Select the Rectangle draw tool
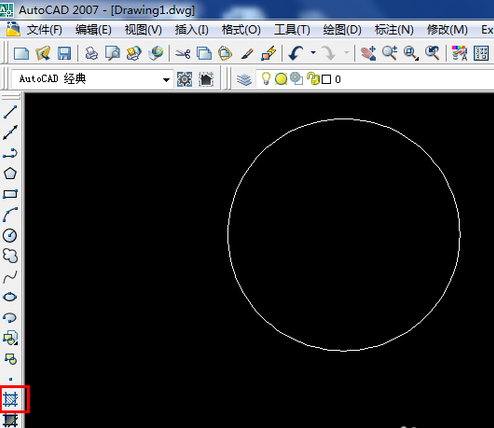The image size is (494, 428). (10, 194)
